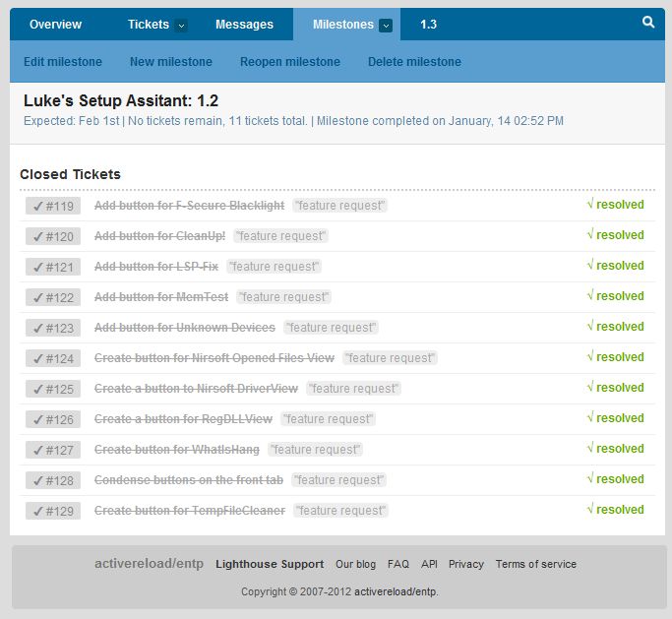Open ticket #125 checkmark badge
672x619 pixels.
click(53, 389)
